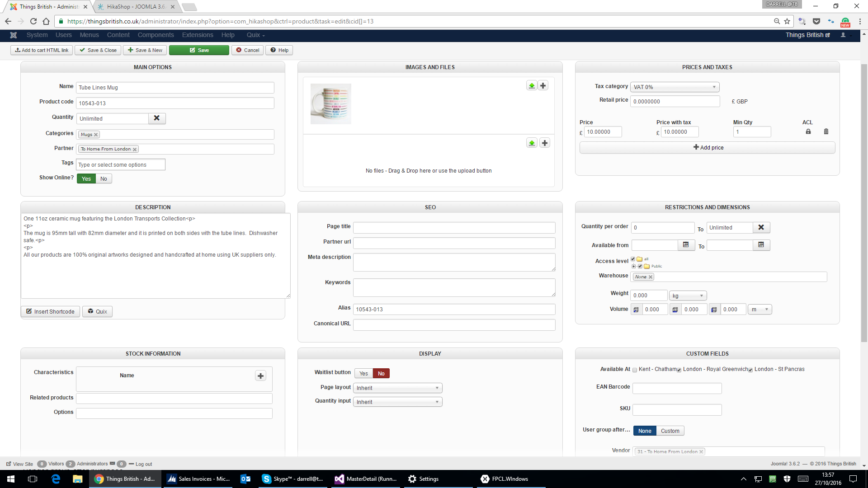Click the image upload green arrow icon
The height and width of the screenshot is (488, 868).
pos(532,85)
